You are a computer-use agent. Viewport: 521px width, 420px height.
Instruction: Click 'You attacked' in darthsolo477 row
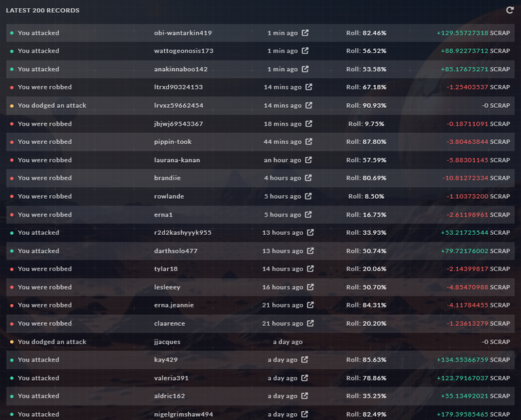click(x=38, y=251)
